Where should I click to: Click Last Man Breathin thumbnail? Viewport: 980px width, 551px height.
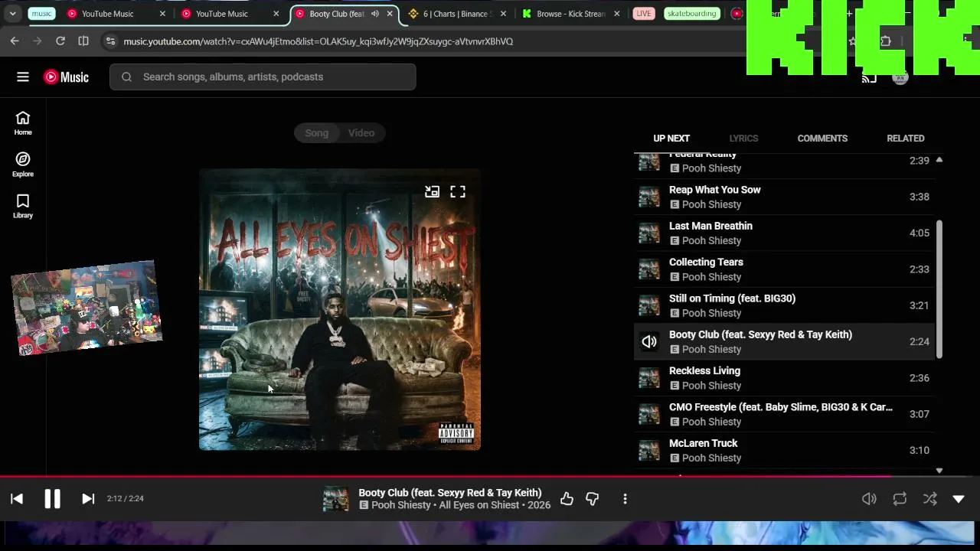coord(649,233)
